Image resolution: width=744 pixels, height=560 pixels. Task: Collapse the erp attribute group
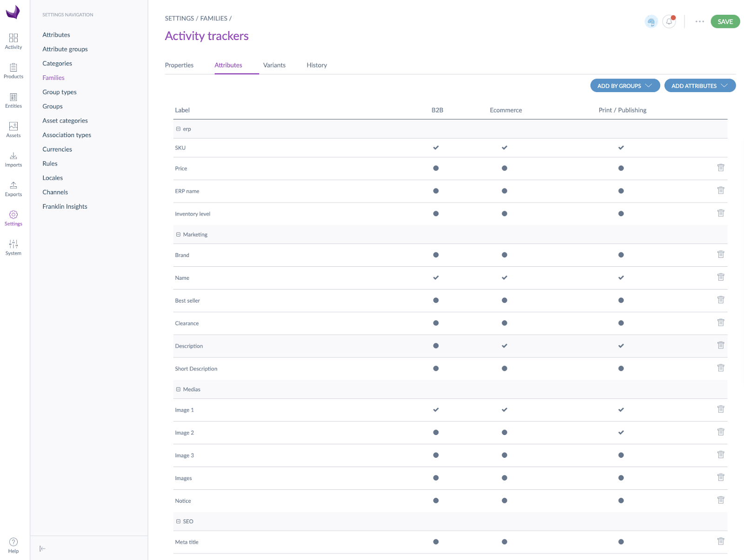(x=178, y=129)
